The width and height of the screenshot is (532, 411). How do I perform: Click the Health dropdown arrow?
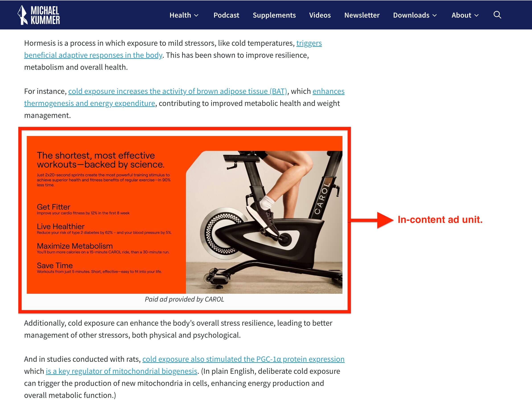pyautogui.click(x=196, y=15)
